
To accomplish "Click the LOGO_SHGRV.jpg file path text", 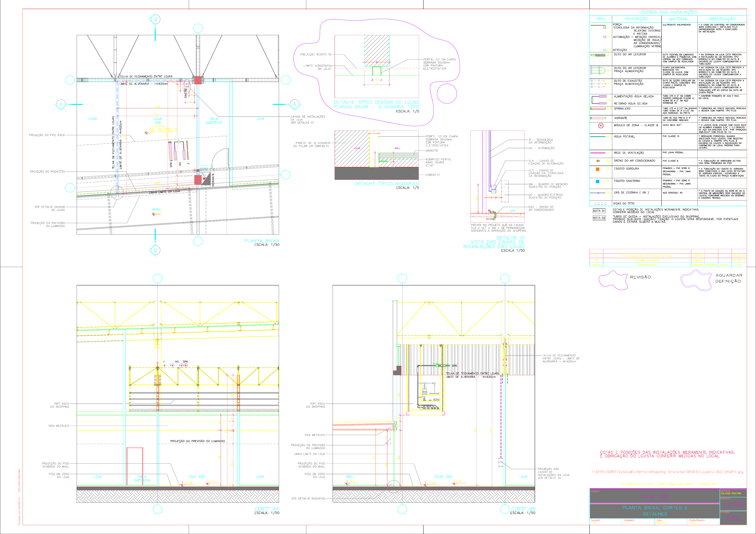I will coord(667,472).
